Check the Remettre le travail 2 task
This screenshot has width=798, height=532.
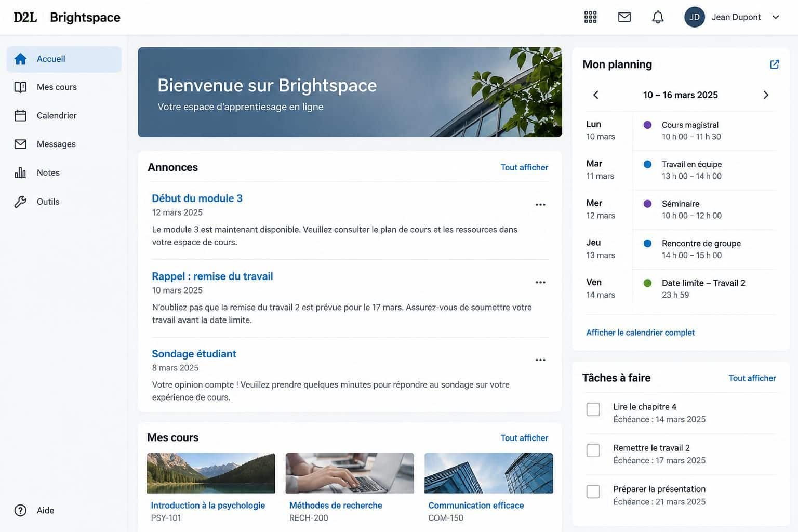tap(593, 450)
